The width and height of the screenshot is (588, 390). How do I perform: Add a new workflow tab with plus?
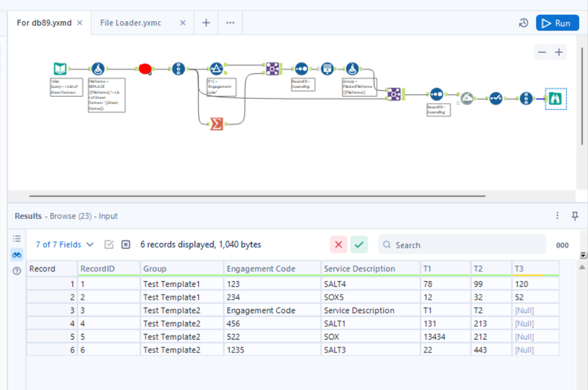coord(206,23)
